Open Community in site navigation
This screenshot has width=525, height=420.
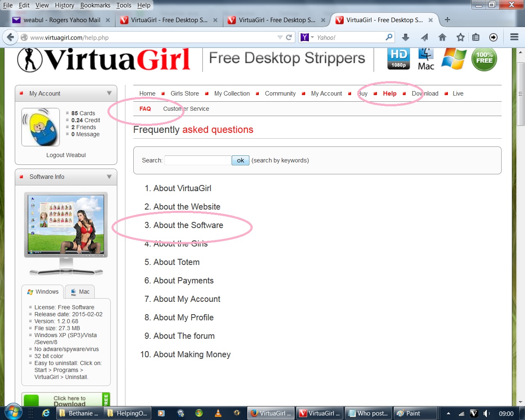280,94
